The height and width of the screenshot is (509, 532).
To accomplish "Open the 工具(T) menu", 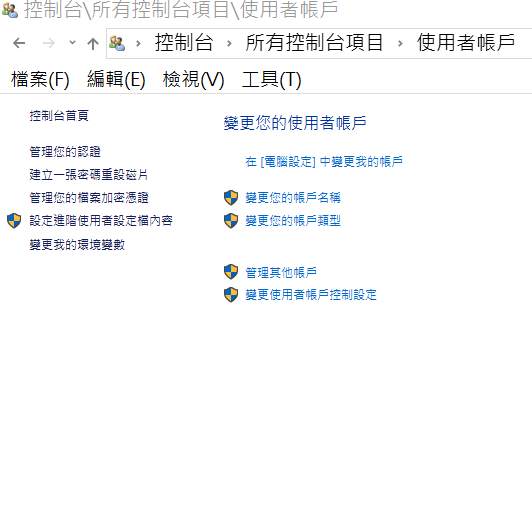I will tap(271, 80).
